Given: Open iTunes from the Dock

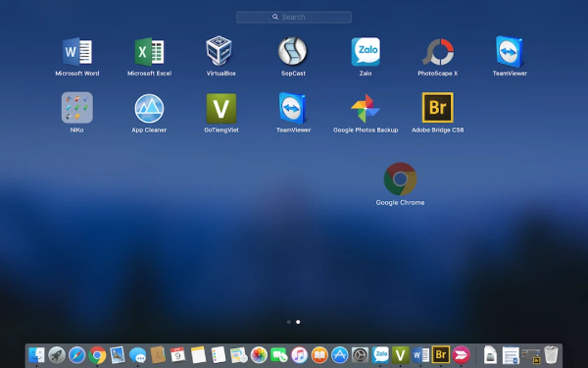Looking at the screenshot, I should 299,355.
